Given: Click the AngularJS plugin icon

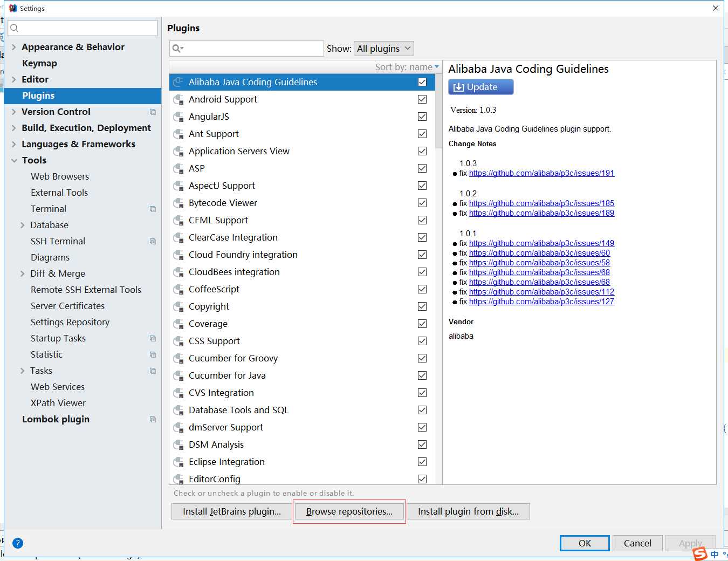Looking at the screenshot, I should [178, 117].
